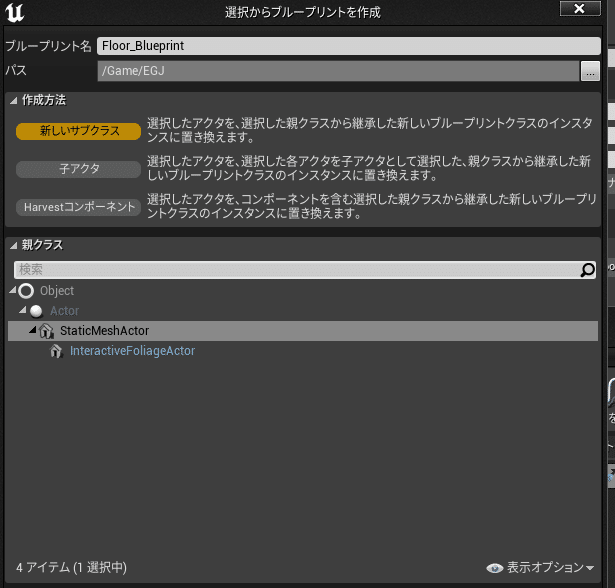The image size is (615, 588).
Task: Click the StaticMeshActor house icon
Action: click(46, 331)
